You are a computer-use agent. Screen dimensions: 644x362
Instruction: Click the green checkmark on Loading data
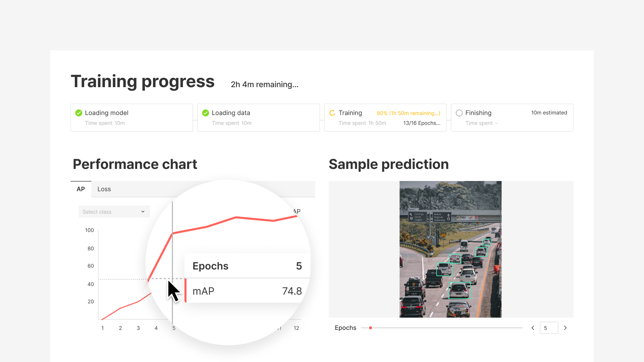pos(206,113)
